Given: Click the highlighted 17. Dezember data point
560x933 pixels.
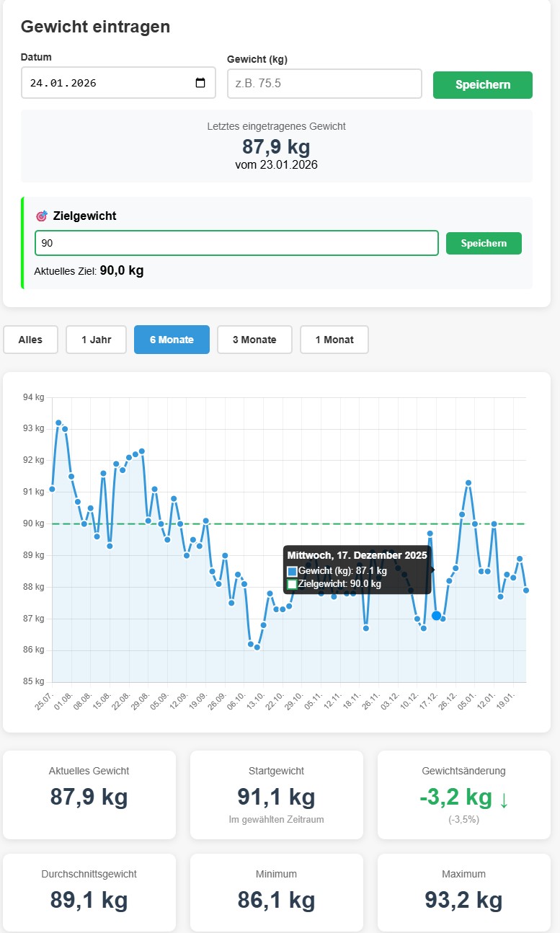Looking at the screenshot, I should click(436, 615).
